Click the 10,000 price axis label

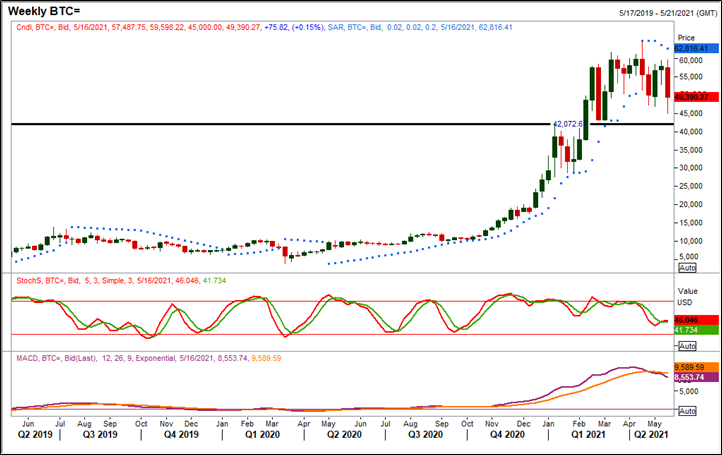click(x=691, y=241)
